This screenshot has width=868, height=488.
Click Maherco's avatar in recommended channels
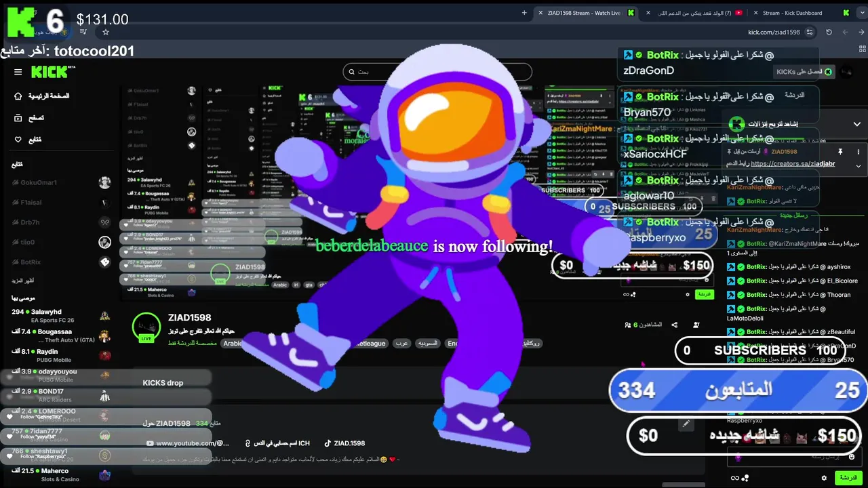click(x=104, y=475)
